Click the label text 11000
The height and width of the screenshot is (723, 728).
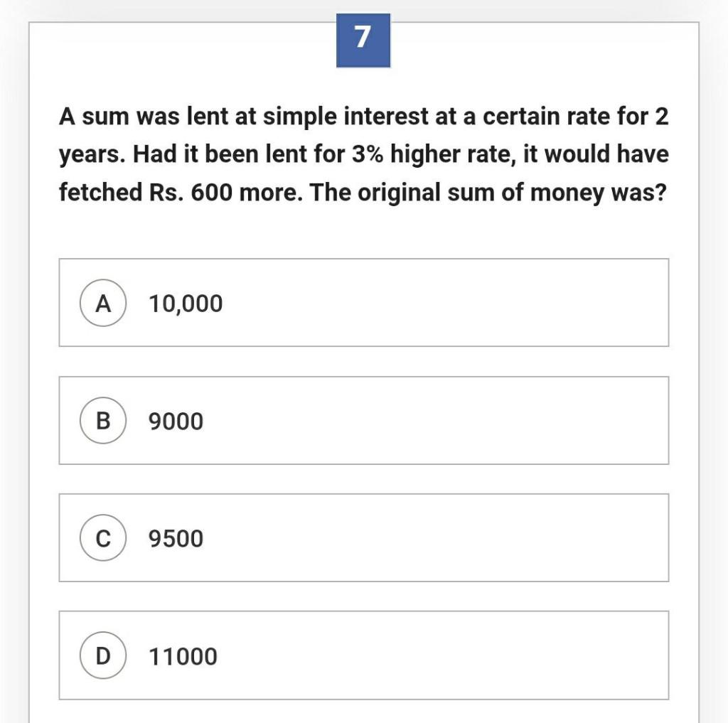[x=183, y=656]
